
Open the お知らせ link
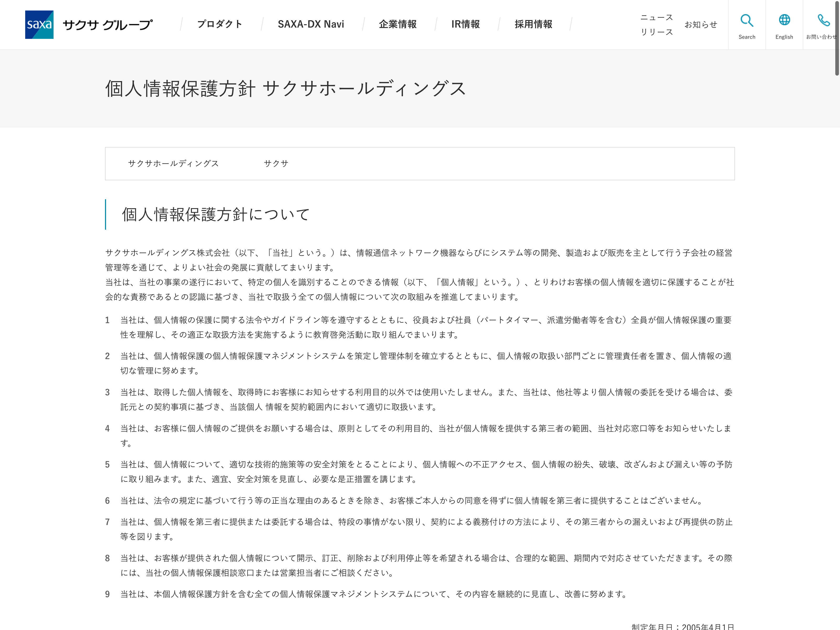tap(701, 25)
